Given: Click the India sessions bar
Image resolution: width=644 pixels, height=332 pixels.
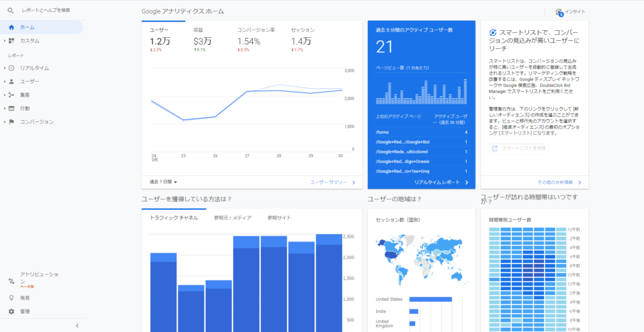Looking at the screenshot, I should (x=414, y=311).
